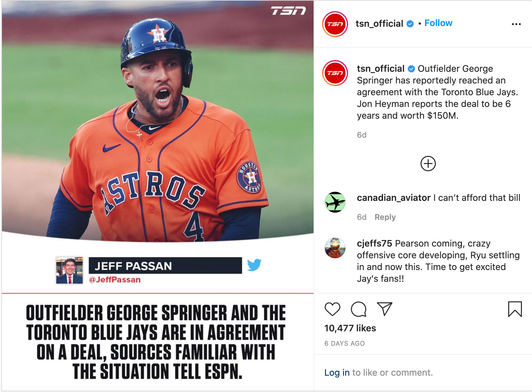Save the post with the bookmark icon
Image resolution: width=532 pixels, height=392 pixels.
click(x=515, y=309)
